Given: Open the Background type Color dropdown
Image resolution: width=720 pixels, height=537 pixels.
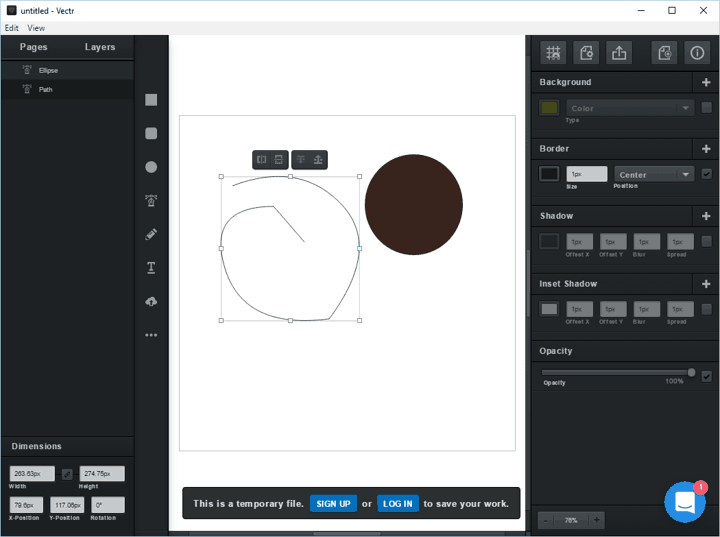Looking at the screenshot, I should (x=630, y=108).
